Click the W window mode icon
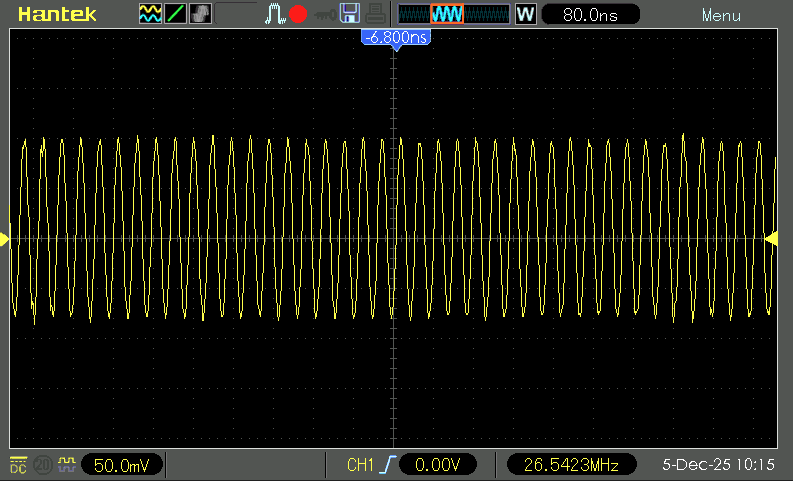Screen dimensions: 793x481 point(524,14)
